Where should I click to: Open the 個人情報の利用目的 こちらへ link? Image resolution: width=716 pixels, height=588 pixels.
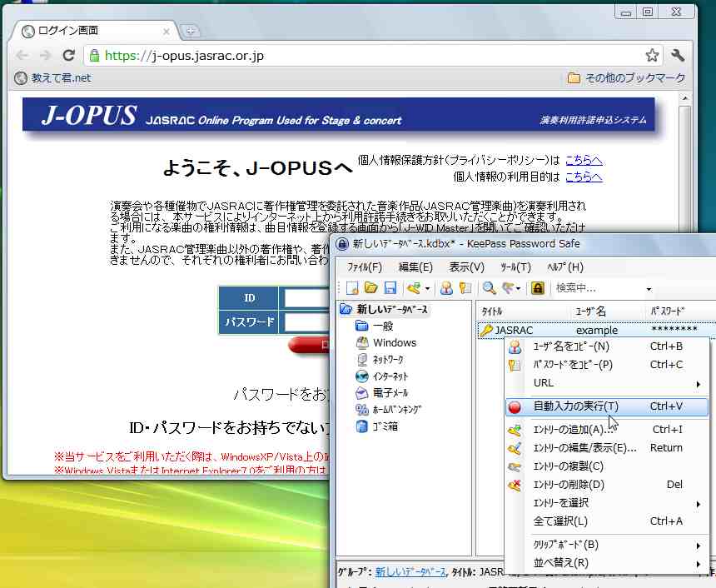[584, 177]
